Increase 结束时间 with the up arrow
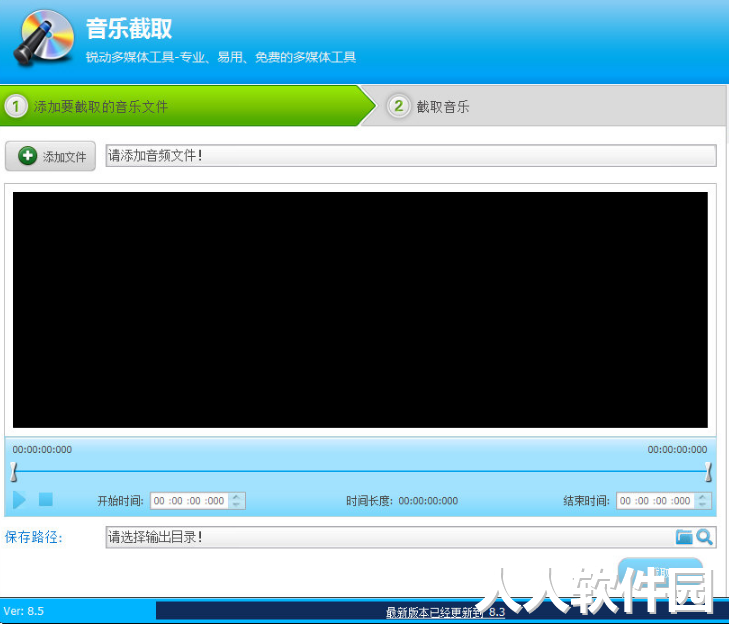 click(x=702, y=497)
